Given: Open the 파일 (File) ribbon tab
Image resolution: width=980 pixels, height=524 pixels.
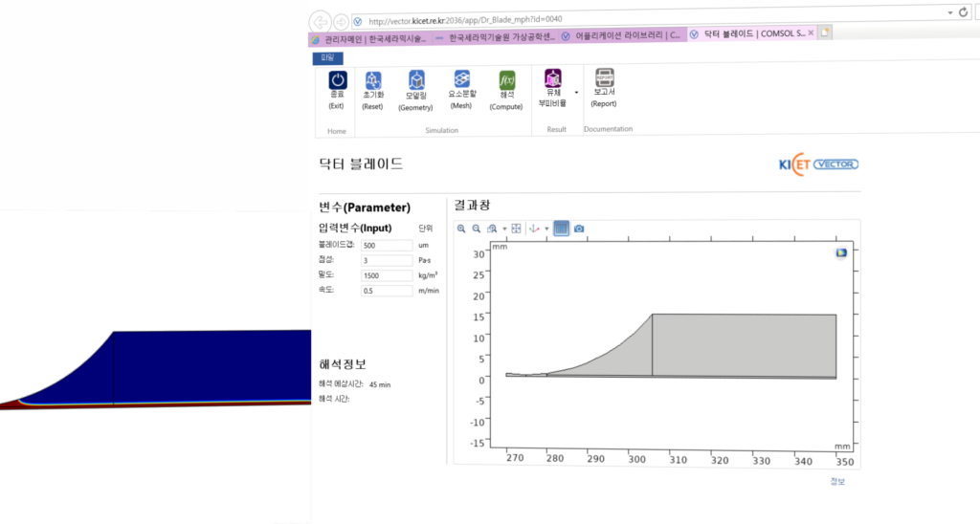Looking at the screenshot, I should click(327, 57).
